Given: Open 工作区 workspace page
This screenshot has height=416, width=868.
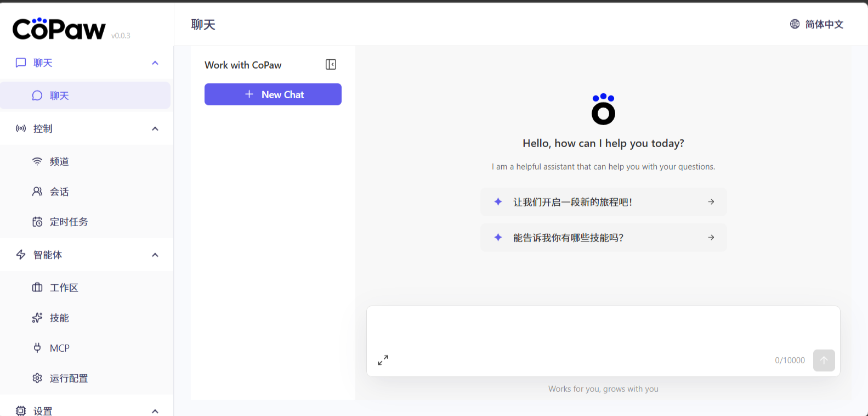Looking at the screenshot, I should pos(64,288).
